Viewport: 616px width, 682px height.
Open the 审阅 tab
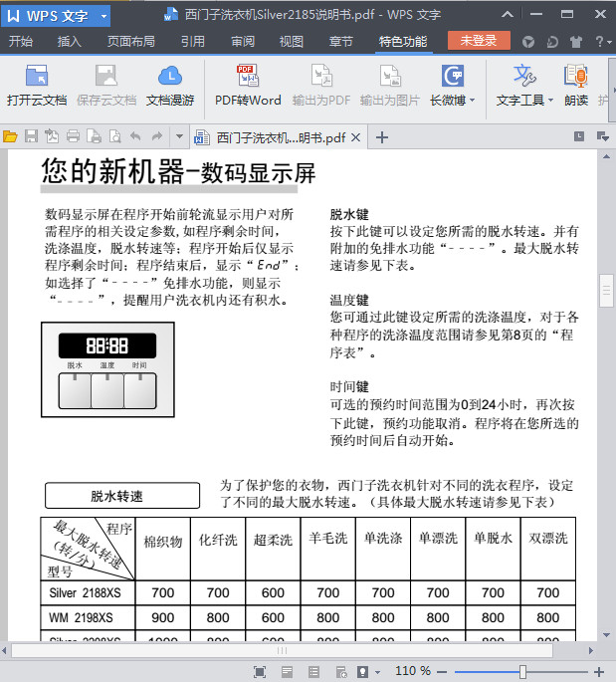(x=243, y=42)
